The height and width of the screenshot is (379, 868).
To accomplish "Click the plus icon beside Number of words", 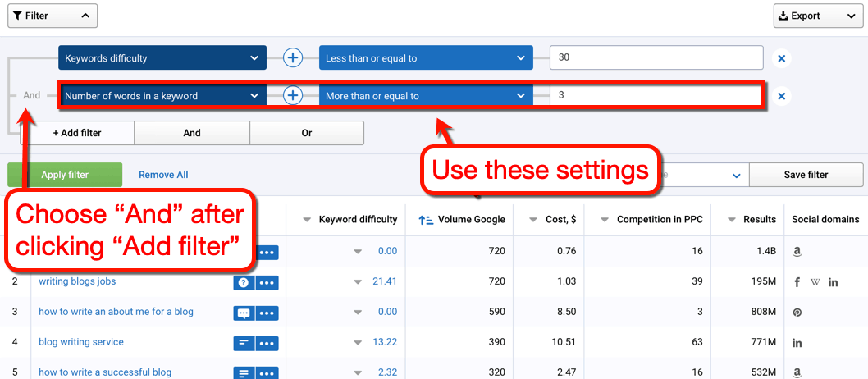I will pos(293,96).
